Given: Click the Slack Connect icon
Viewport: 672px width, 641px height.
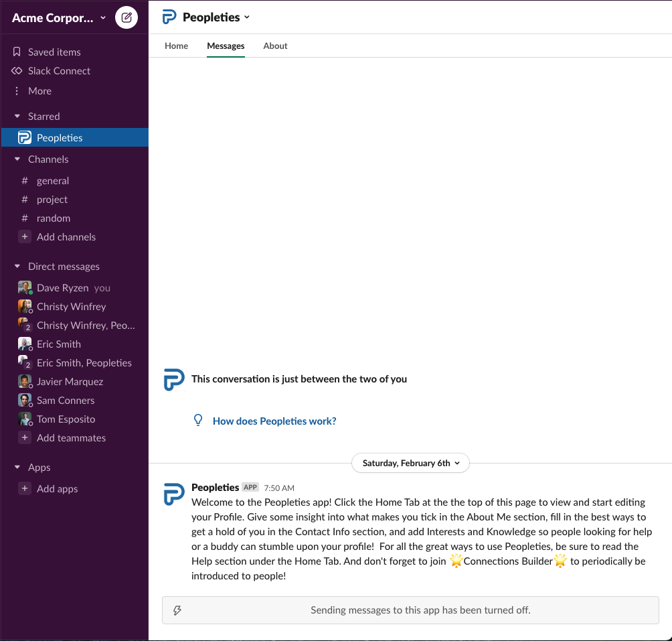Looking at the screenshot, I should point(17,71).
